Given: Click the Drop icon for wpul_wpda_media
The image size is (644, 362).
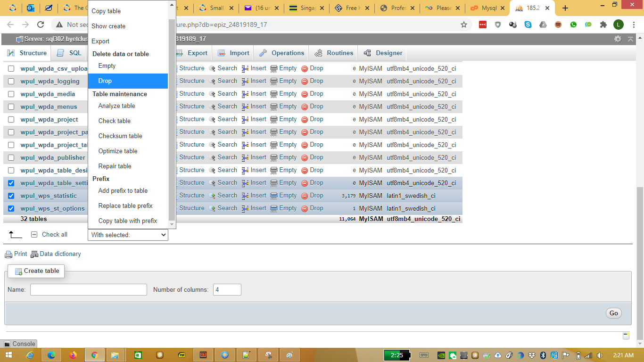Looking at the screenshot, I should (x=305, y=94).
